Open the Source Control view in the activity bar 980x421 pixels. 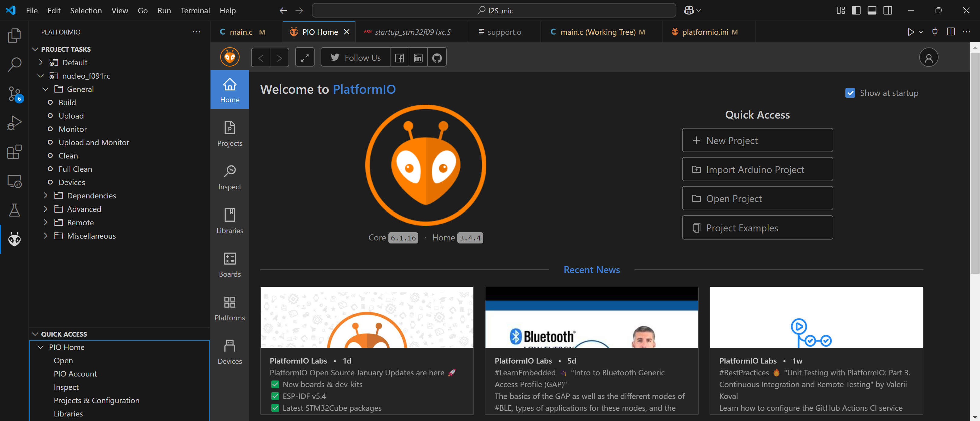[15, 93]
